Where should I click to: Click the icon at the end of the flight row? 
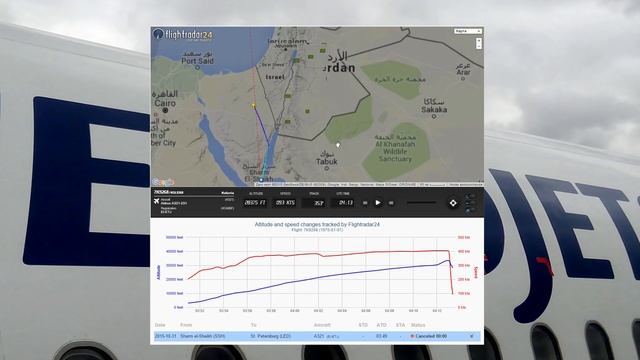pyautogui.click(x=471, y=336)
